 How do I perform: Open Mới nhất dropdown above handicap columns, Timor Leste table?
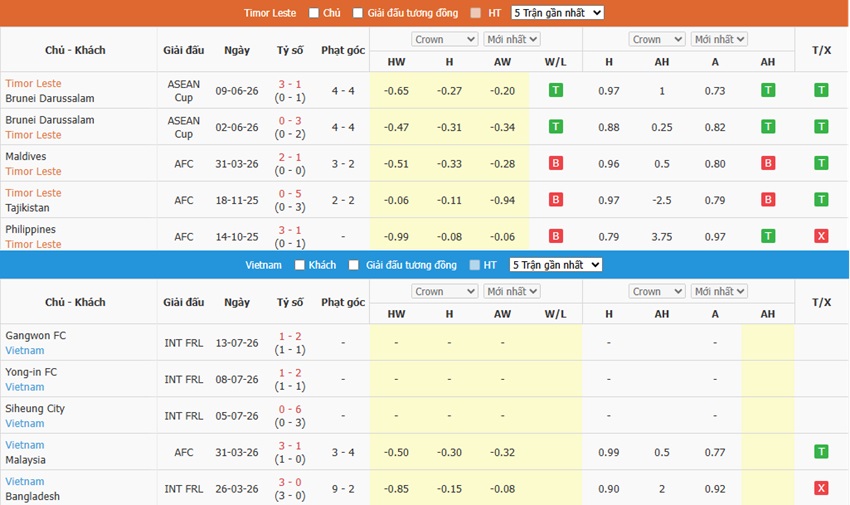tap(719, 39)
